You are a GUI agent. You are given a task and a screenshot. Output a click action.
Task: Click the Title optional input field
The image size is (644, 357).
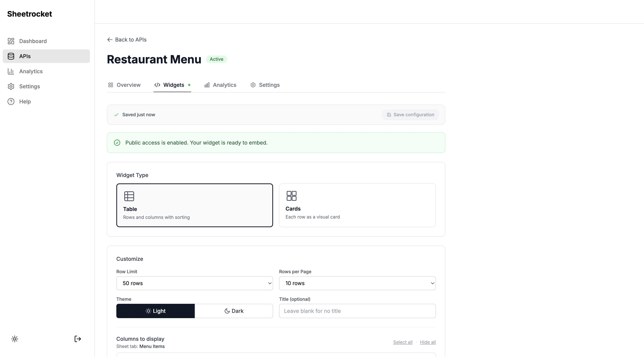[x=357, y=311]
